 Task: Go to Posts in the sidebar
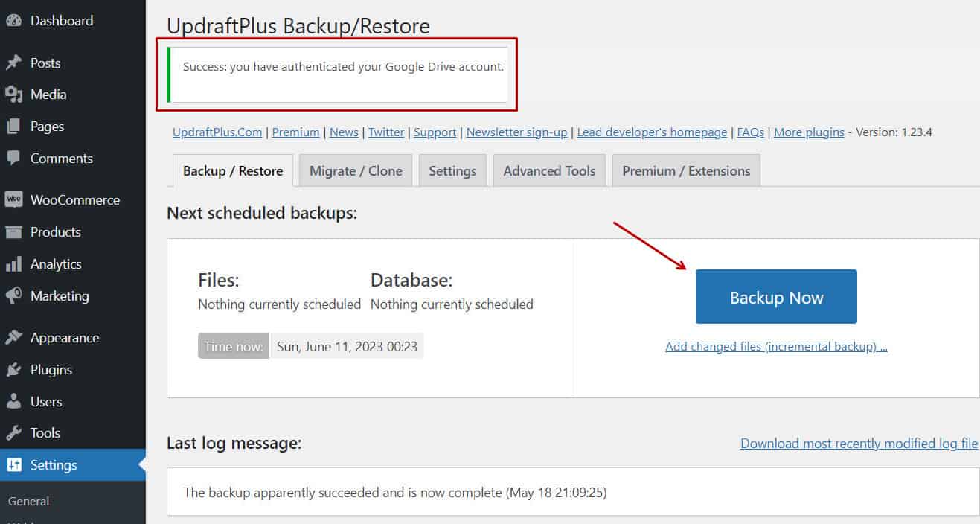tap(73, 63)
